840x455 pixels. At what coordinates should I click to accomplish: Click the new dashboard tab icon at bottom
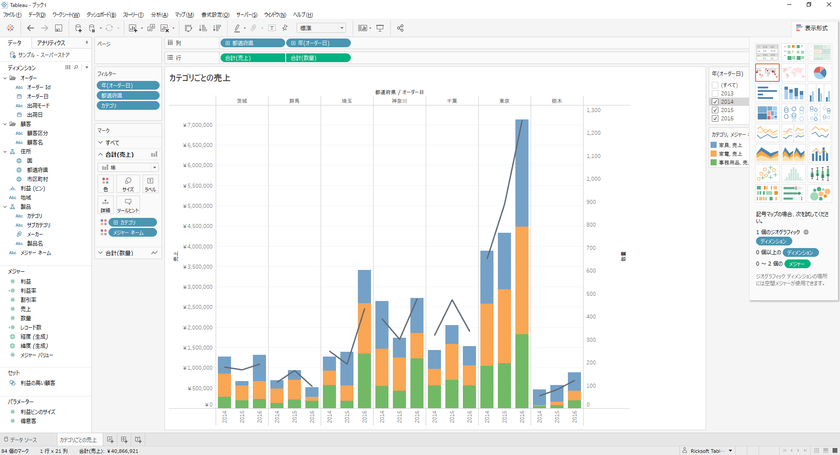coord(124,439)
